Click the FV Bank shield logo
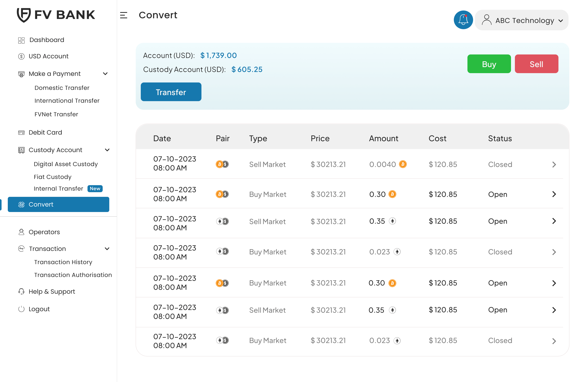 (x=24, y=15)
